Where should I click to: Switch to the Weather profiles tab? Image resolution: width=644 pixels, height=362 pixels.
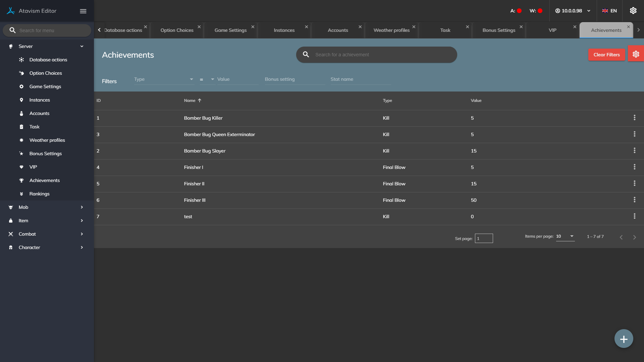[x=391, y=30]
